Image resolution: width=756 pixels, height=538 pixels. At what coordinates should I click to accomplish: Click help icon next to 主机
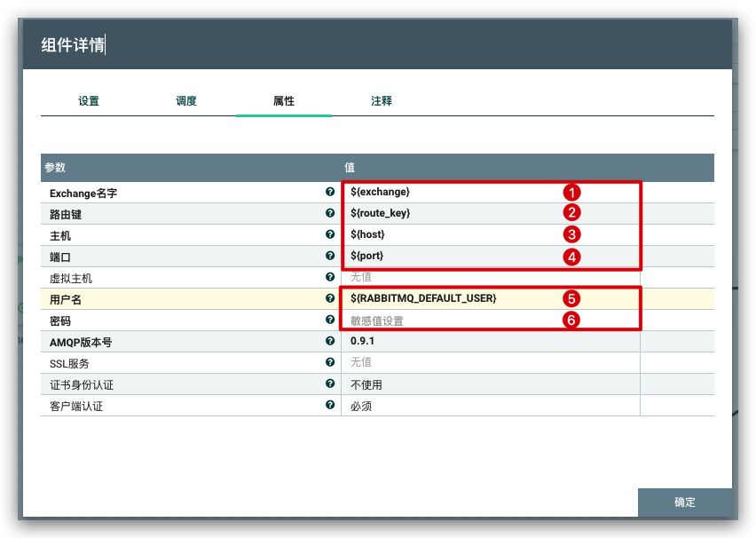click(330, 234)
